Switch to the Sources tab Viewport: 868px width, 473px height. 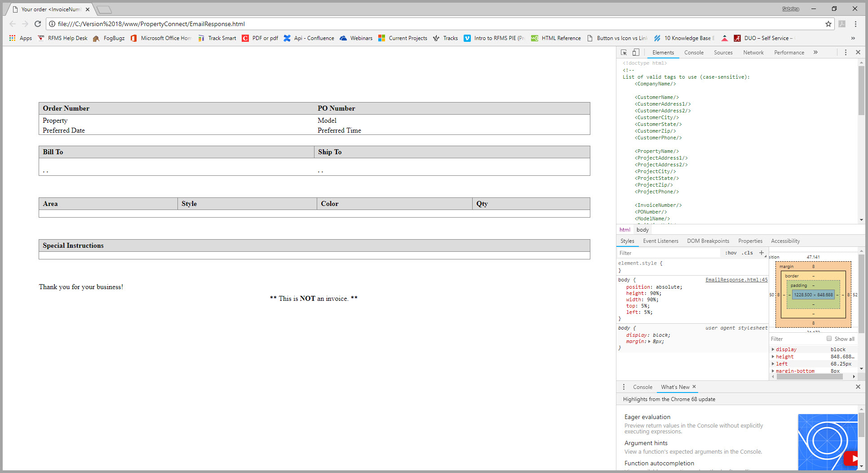click(723, 53)
